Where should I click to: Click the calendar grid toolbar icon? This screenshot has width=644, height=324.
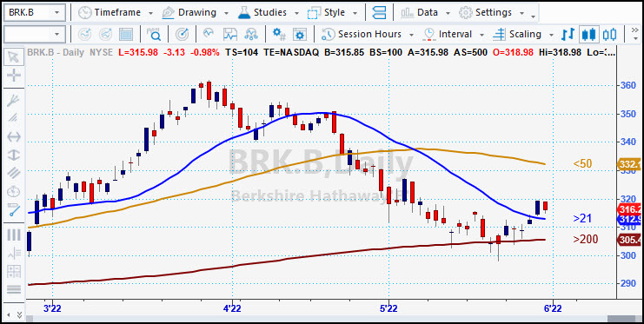(x=126, y=34)
